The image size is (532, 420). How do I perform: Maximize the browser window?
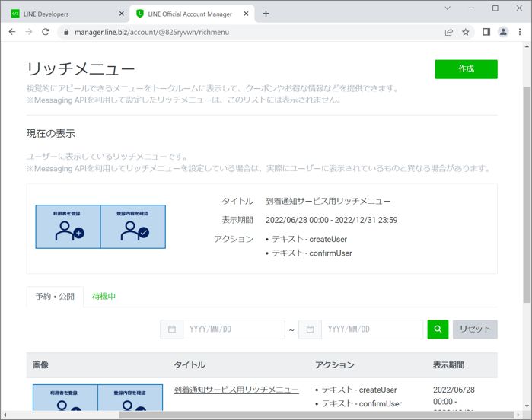(x=495, y=8)
